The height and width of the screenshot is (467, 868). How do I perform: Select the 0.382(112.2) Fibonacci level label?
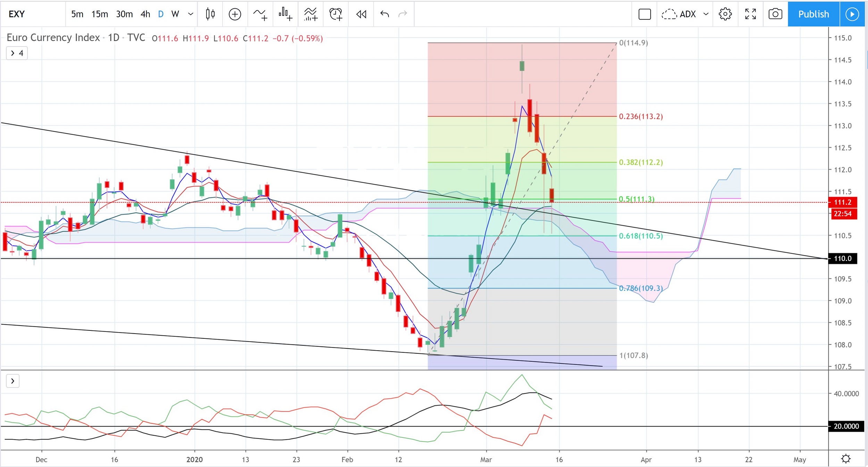tap(641, 162)
